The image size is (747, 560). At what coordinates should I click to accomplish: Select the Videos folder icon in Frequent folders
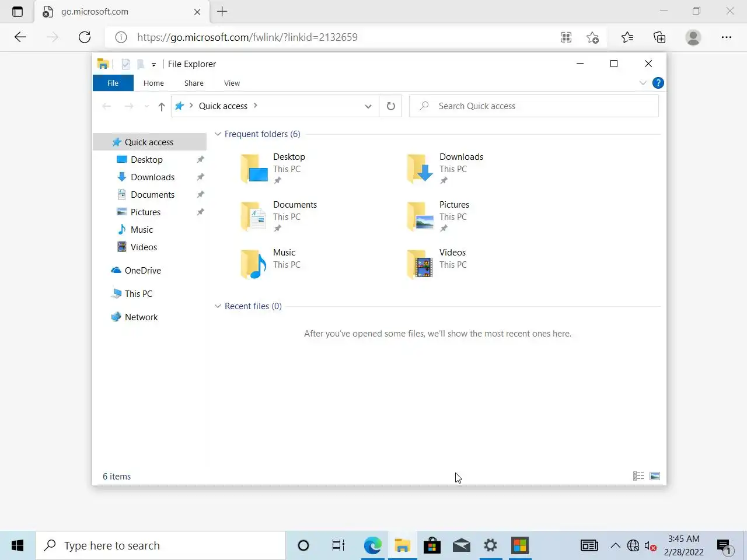tap(420, 264)
